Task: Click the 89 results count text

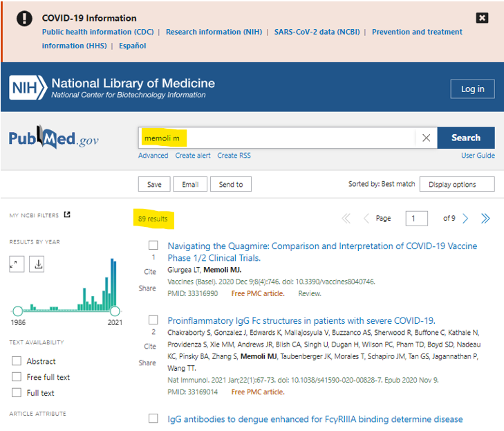Action: point(153,219)
